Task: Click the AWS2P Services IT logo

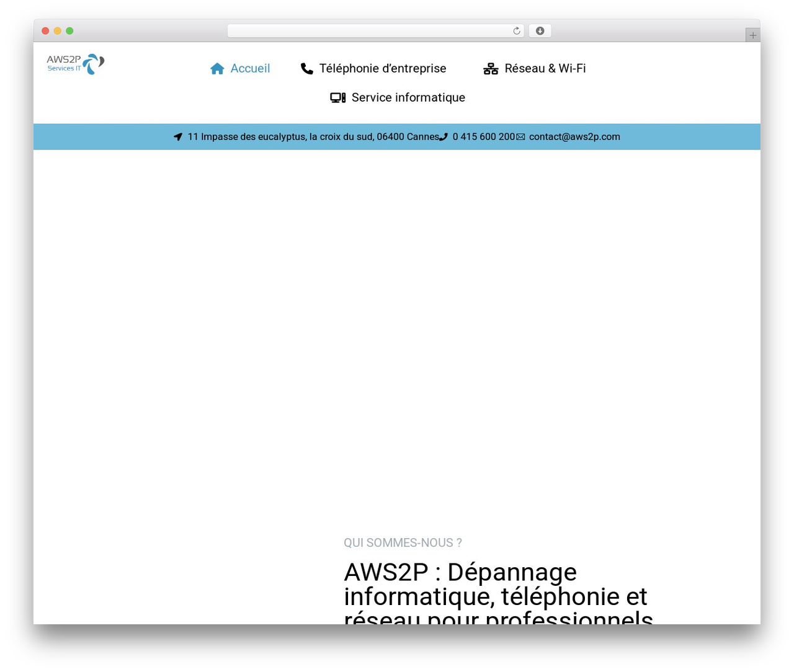Action: (76, 64)
